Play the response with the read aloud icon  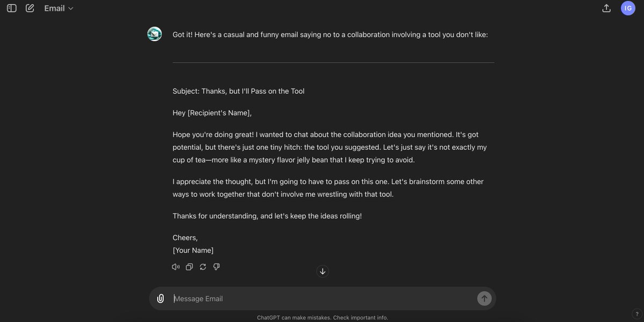pos(175,267)
